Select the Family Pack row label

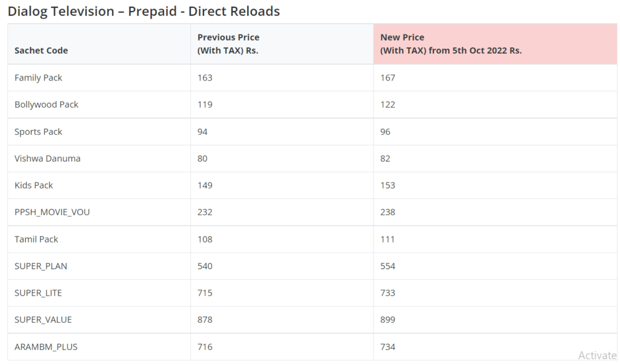tap(38, 78)
